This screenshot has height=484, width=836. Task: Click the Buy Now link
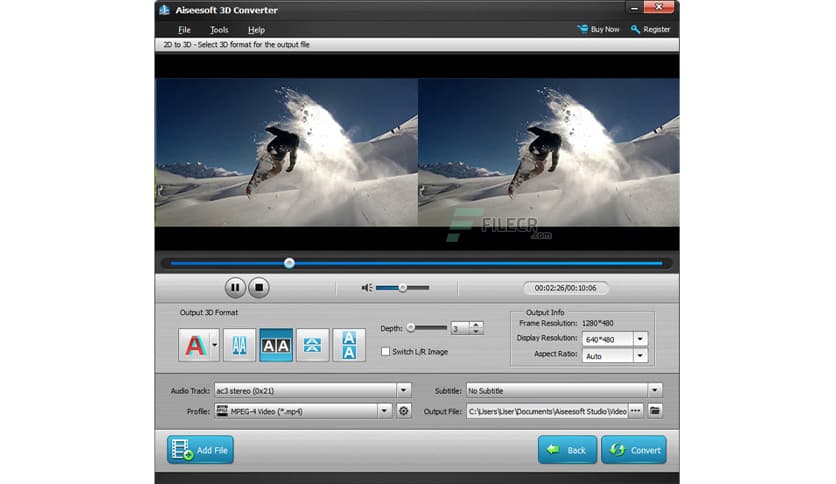[x=598, y=29]
